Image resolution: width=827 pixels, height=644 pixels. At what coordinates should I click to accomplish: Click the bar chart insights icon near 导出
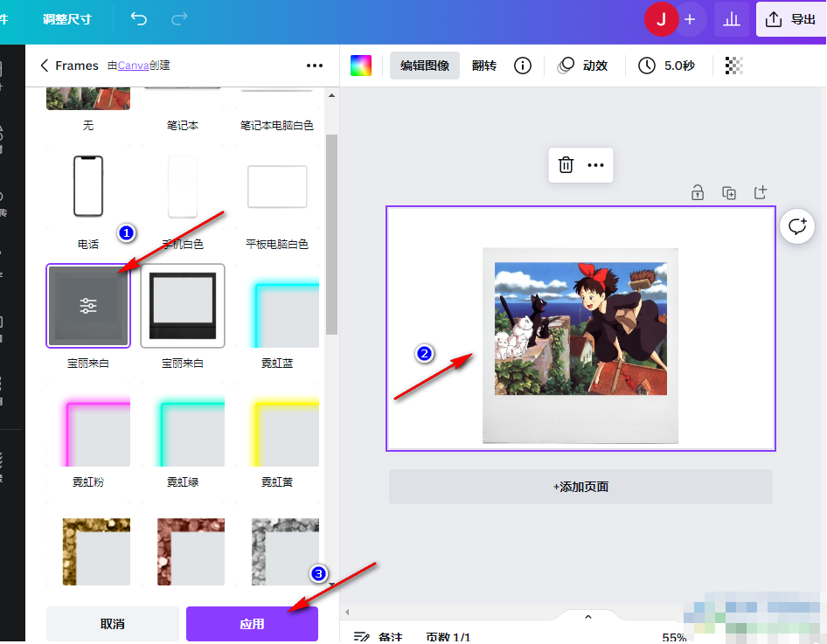click(x=733, y=20)
